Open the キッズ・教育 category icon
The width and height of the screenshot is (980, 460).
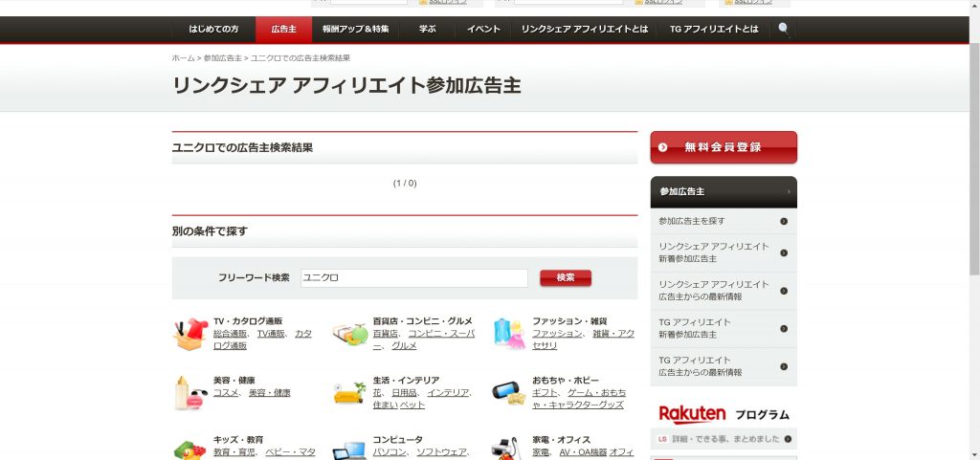point(190,449)
